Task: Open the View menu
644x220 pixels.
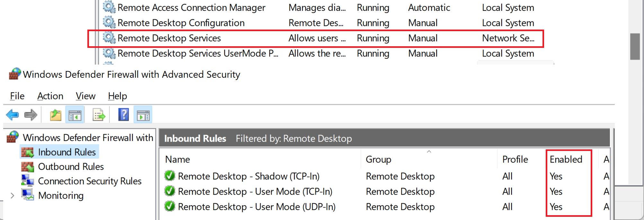Action: pos(85,96)
